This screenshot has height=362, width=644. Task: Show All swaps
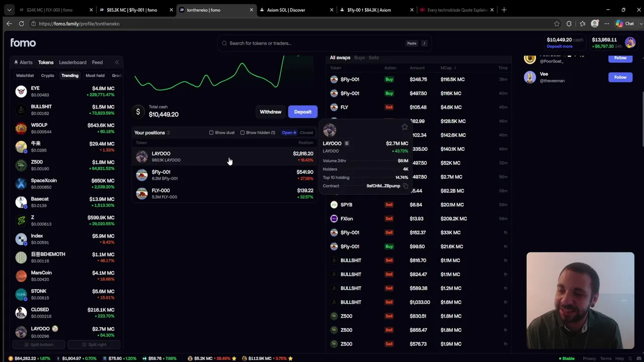[x=340, y=58]
